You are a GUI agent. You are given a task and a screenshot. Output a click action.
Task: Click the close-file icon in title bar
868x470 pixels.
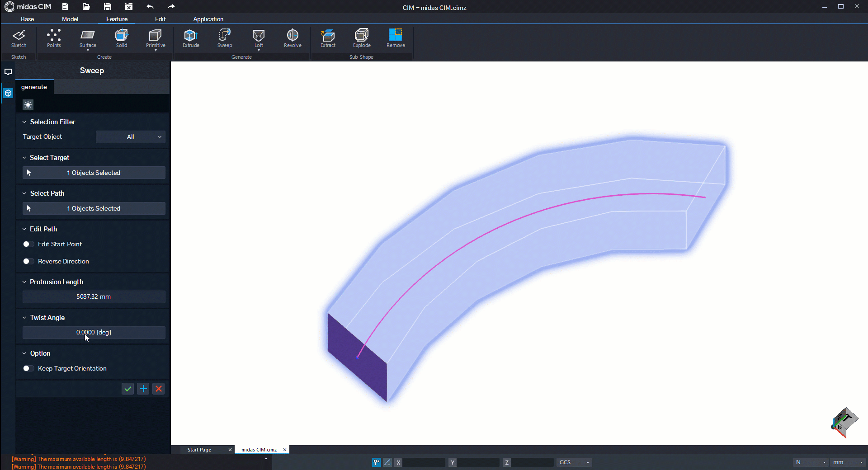click(x=129, y=6)
